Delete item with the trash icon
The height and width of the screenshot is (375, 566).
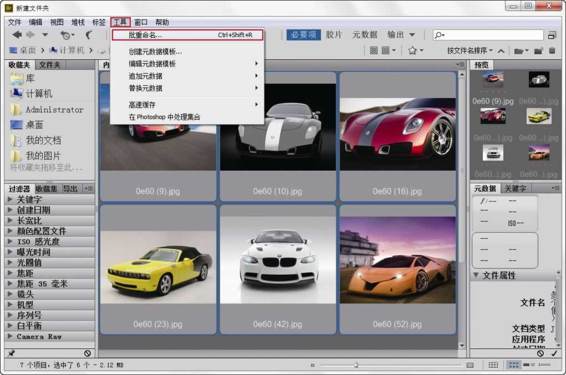(x=552, y=51)
